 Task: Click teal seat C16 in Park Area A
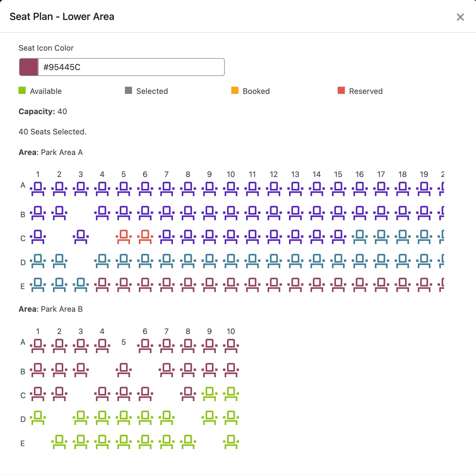point(360,237)
